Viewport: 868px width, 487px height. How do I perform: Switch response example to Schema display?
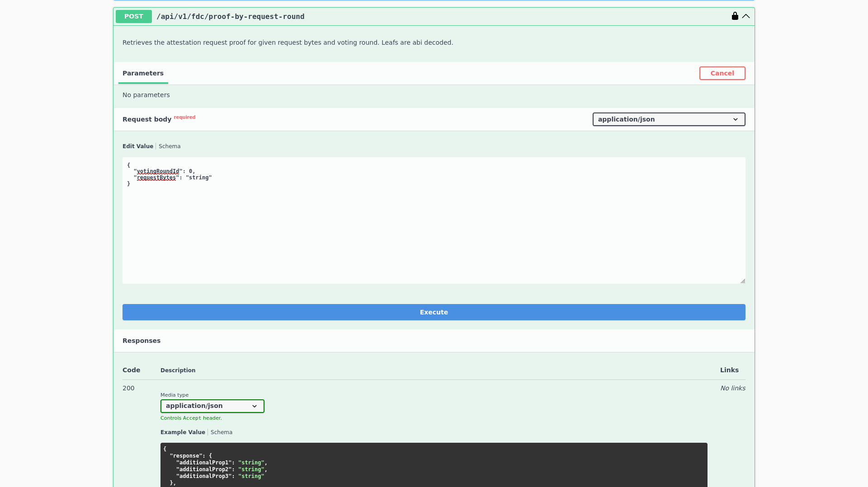(221, 432)
